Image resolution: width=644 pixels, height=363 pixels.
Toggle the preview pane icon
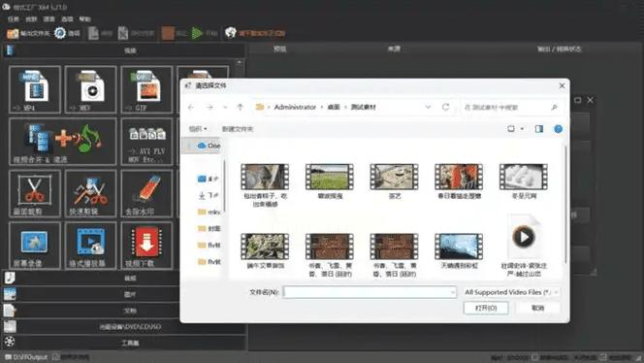[x=539, y=129]
